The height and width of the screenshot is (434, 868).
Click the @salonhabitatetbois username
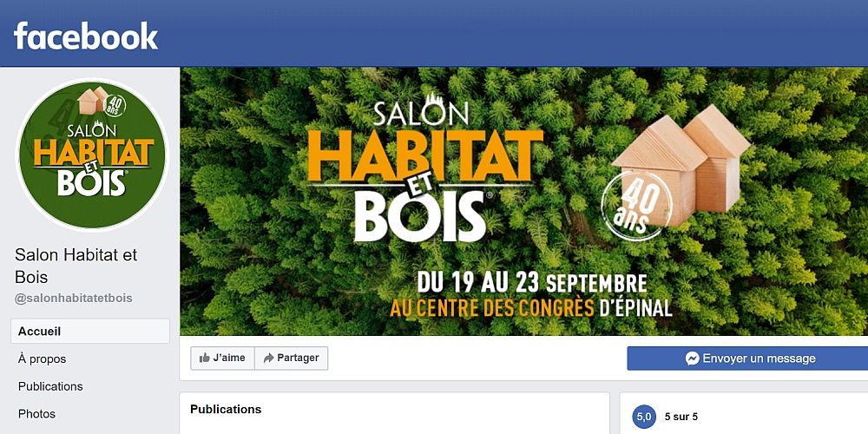click(74, 299)
